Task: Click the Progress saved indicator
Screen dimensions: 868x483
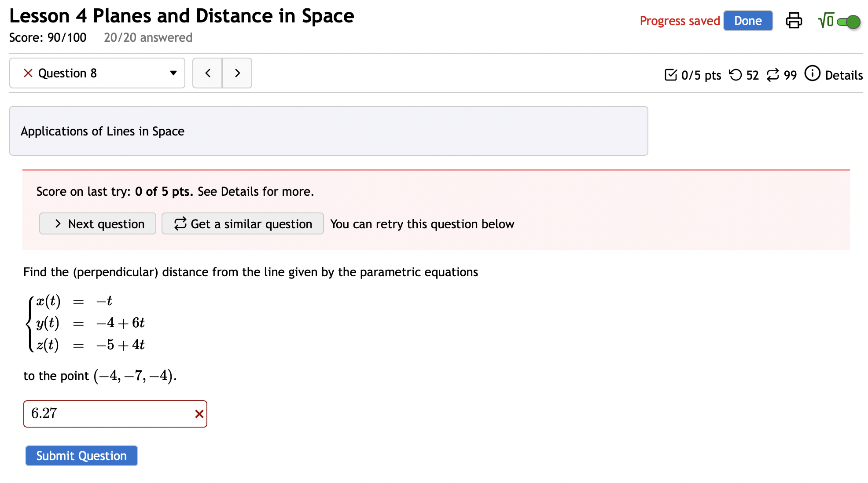Action: point(680,20)
